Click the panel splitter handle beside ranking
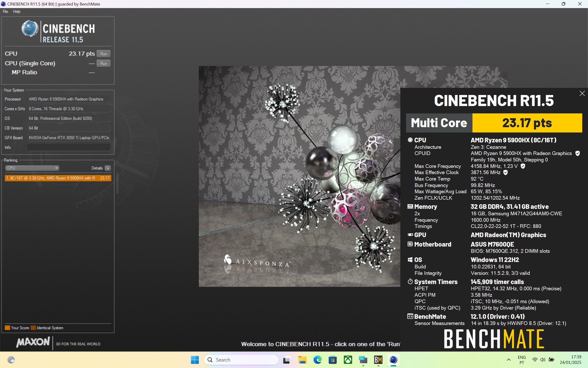The height and width of the screenshot is (368, 588). (x=117, y=183)
